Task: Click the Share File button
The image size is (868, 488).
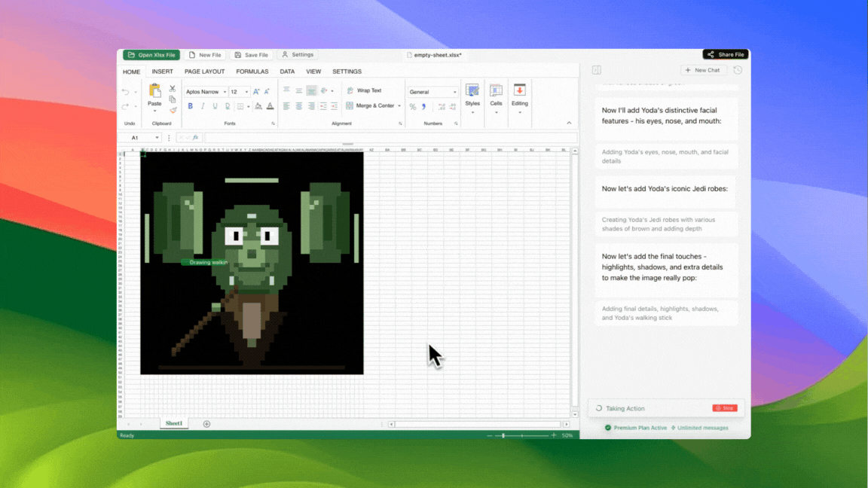Action: point(725,54)
